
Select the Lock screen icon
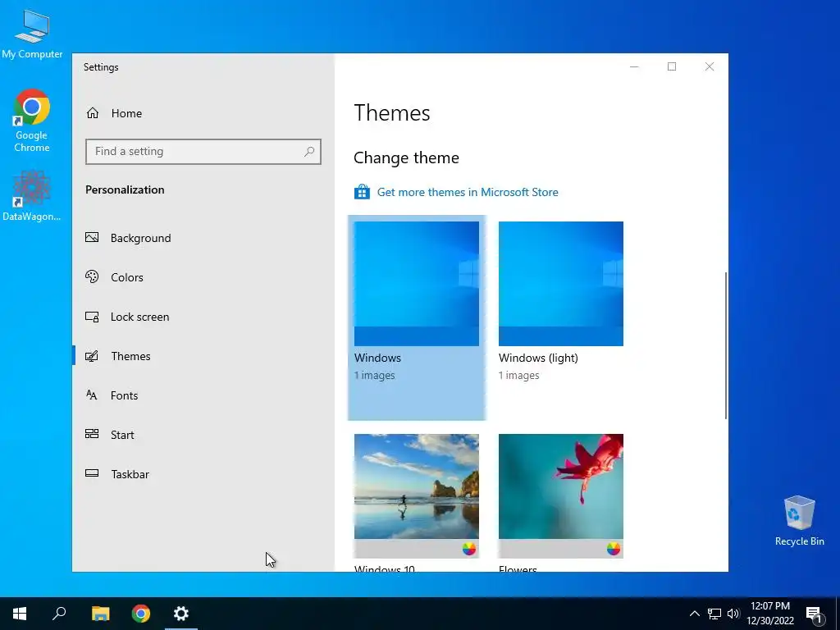[92, 317]
